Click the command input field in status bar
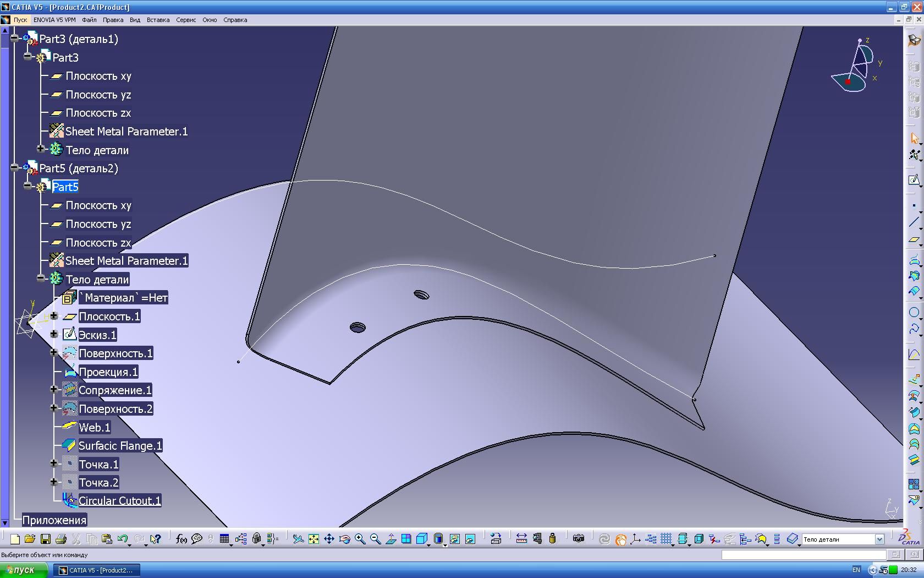 803,555
